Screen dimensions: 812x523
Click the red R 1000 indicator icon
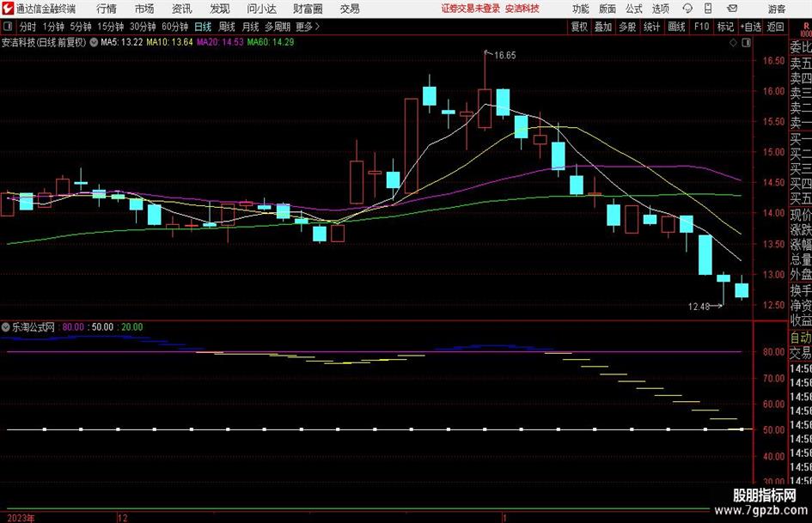(806, 29)
